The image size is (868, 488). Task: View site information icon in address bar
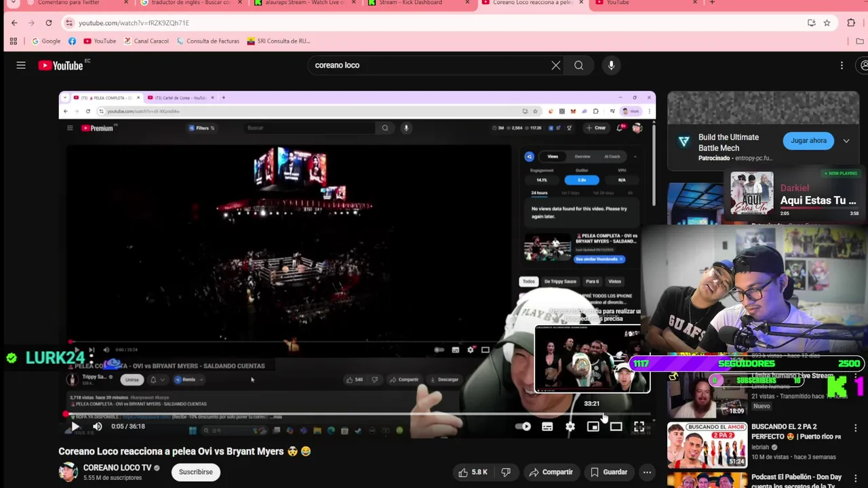pos(68,23)
